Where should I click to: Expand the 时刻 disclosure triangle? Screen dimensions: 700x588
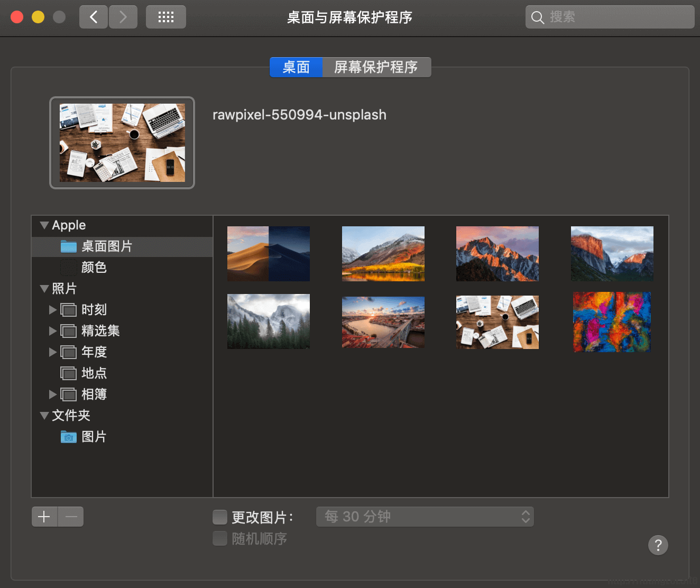52,310
